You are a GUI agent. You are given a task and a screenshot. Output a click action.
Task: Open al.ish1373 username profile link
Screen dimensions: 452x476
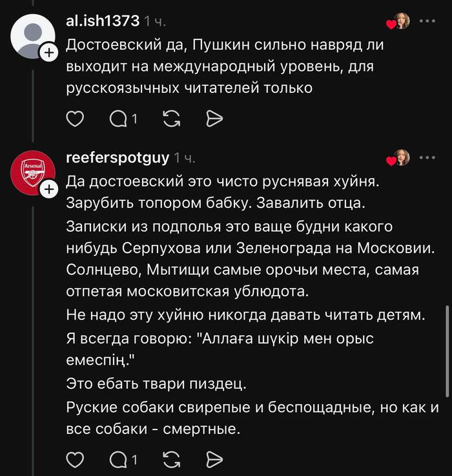tap(103, 21)
